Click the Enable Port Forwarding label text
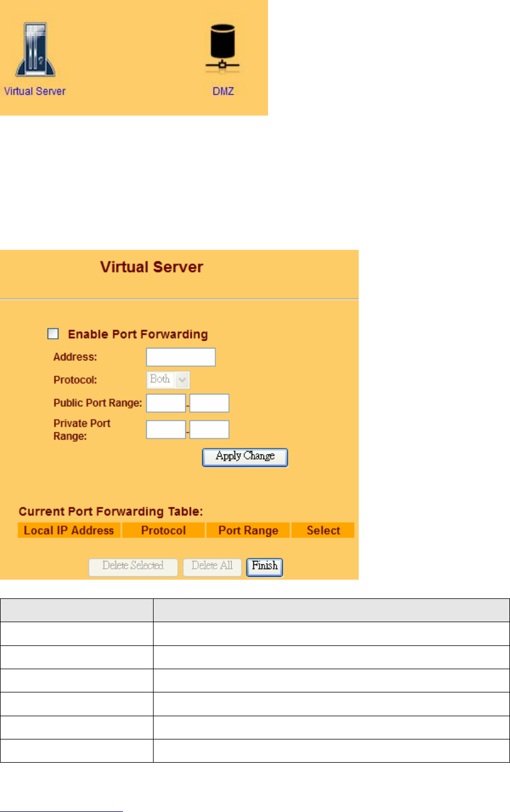510x812 pixels. 138,334
